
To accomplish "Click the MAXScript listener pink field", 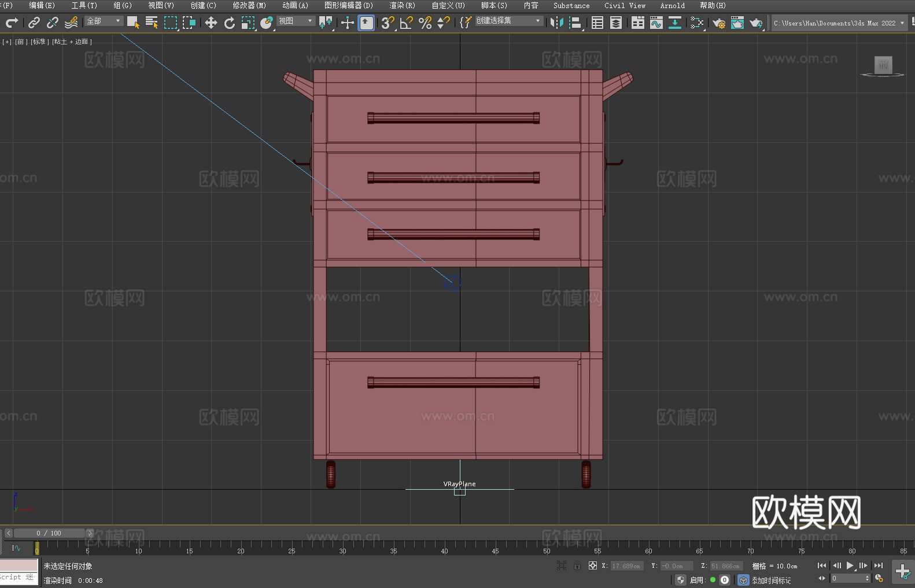I will click(19, 565).
